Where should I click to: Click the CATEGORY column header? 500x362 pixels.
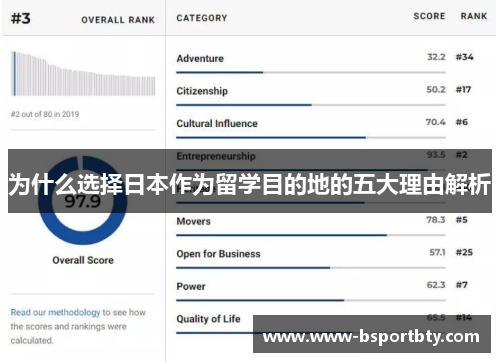tap(202, 18)
